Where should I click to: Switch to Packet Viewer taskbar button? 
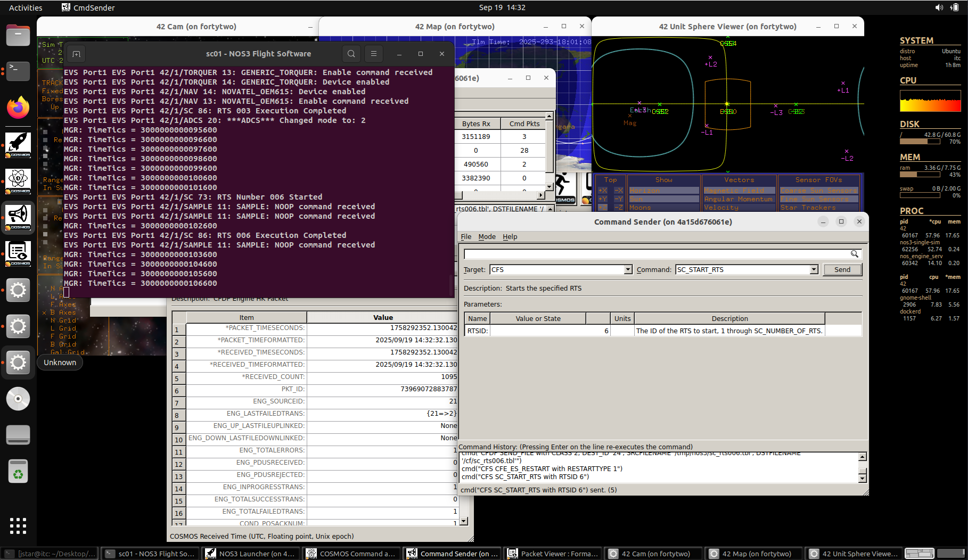tap(553, 554)
